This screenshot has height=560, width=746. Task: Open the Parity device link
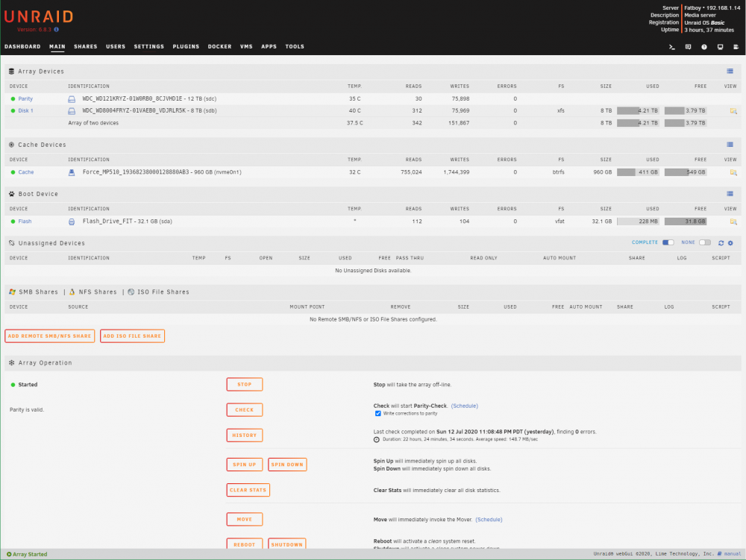[x=25, y=99]
